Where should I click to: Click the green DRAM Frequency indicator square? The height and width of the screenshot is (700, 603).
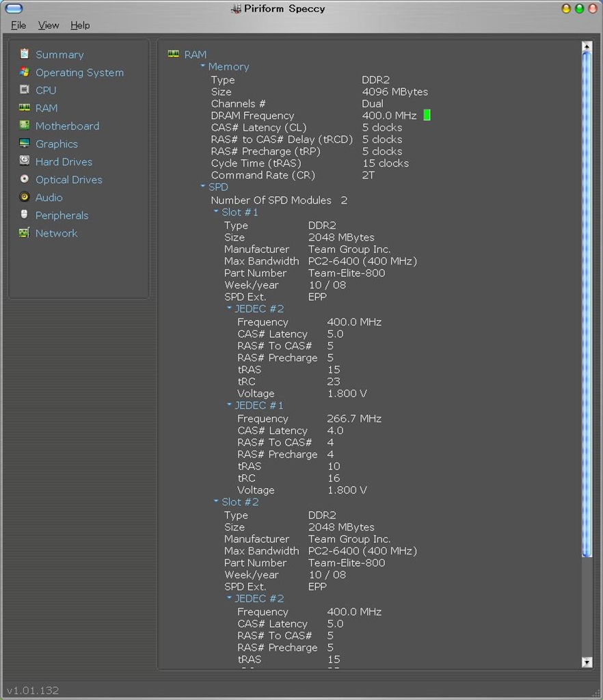427,116
